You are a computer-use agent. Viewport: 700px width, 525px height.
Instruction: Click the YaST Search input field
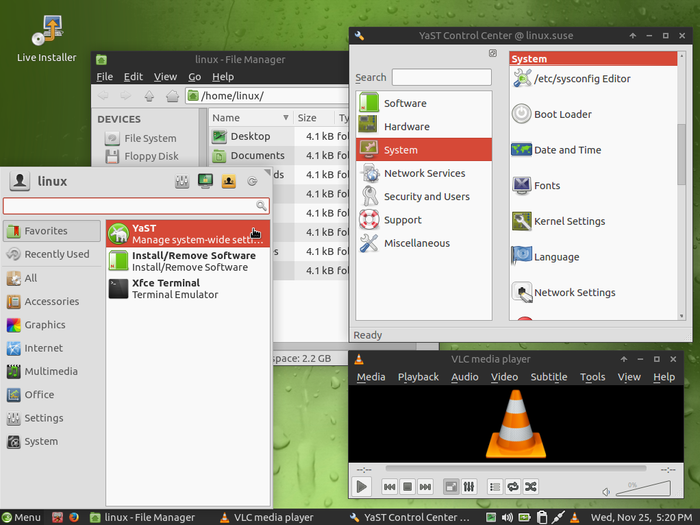click(x=441, y=77)
